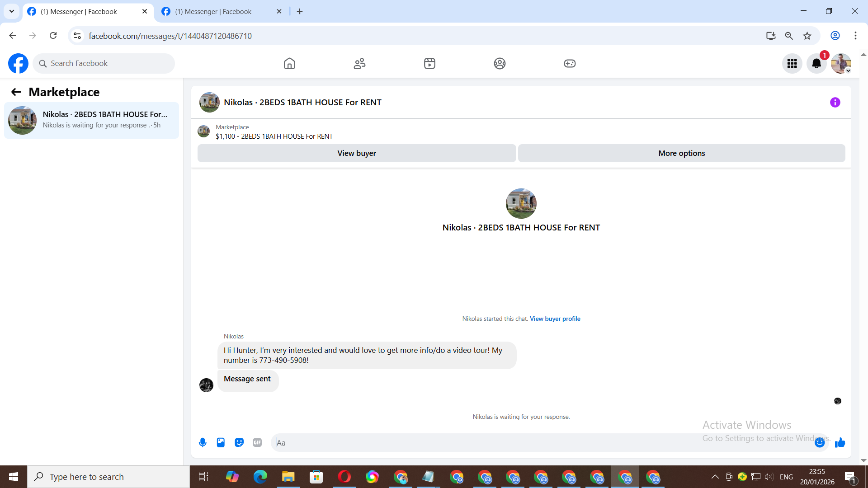
Task: Bookmark this page with the star
Action: pyautogui.click(x=807, y=36)
